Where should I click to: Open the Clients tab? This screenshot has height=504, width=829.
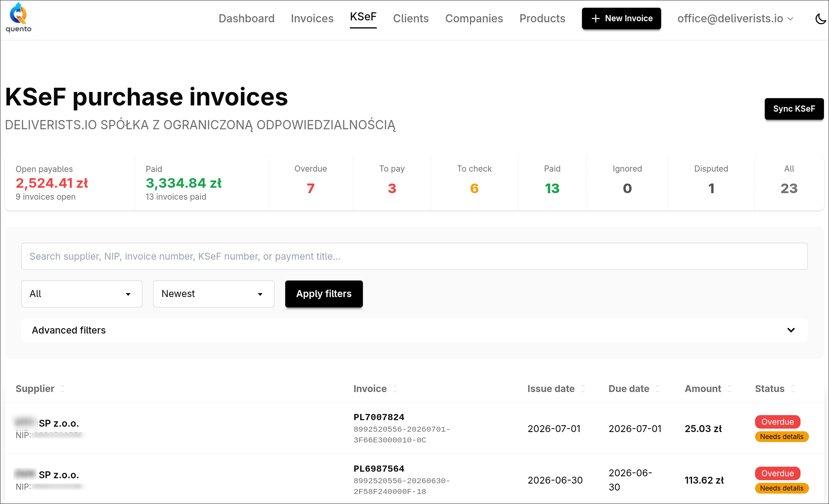click(x=411, y=18)
